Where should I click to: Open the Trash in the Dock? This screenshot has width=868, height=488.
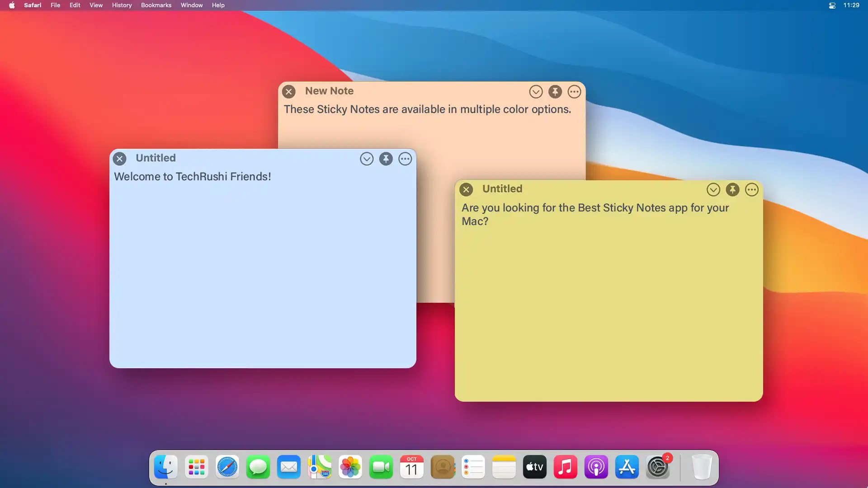[701, 467]
